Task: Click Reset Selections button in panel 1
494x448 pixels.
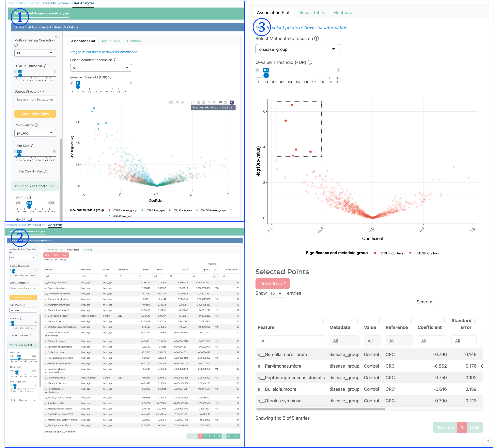Action: 35,114
